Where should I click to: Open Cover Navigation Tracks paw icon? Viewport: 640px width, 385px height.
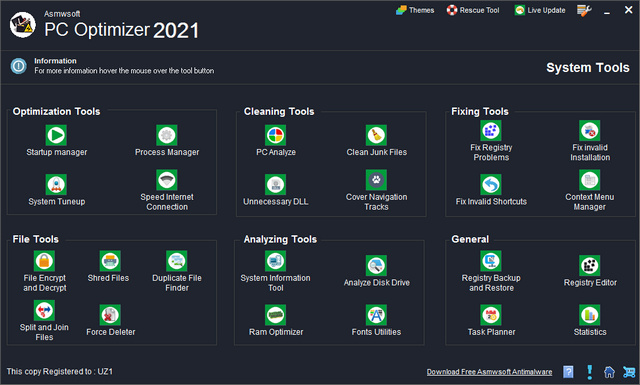click(376, 180)
